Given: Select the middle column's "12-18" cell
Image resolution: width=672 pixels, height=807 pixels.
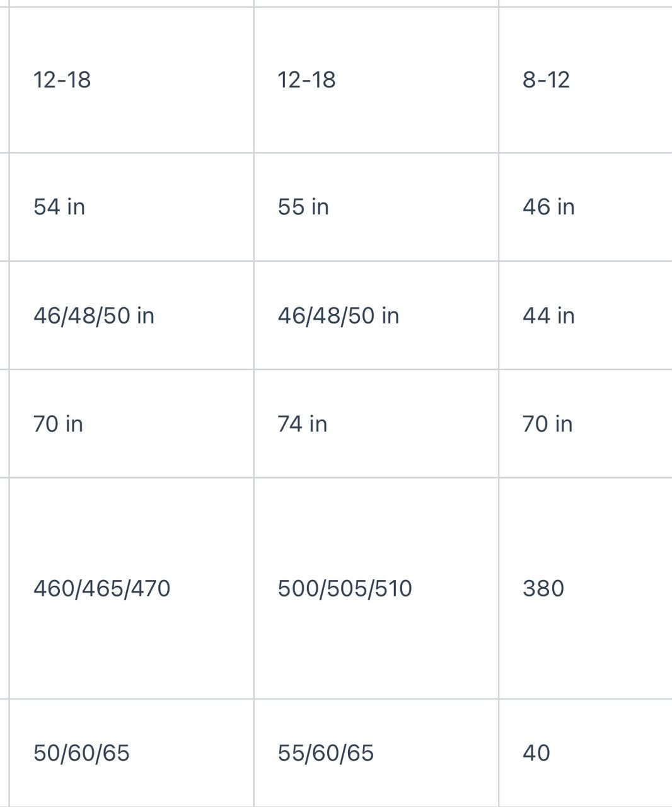Looking at the screenshot, I should (x=376, y=80).
